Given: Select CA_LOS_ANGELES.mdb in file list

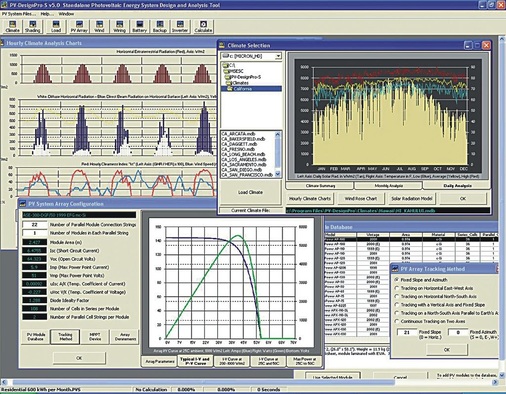Looking at the screenshot, I should coord(244,159).
